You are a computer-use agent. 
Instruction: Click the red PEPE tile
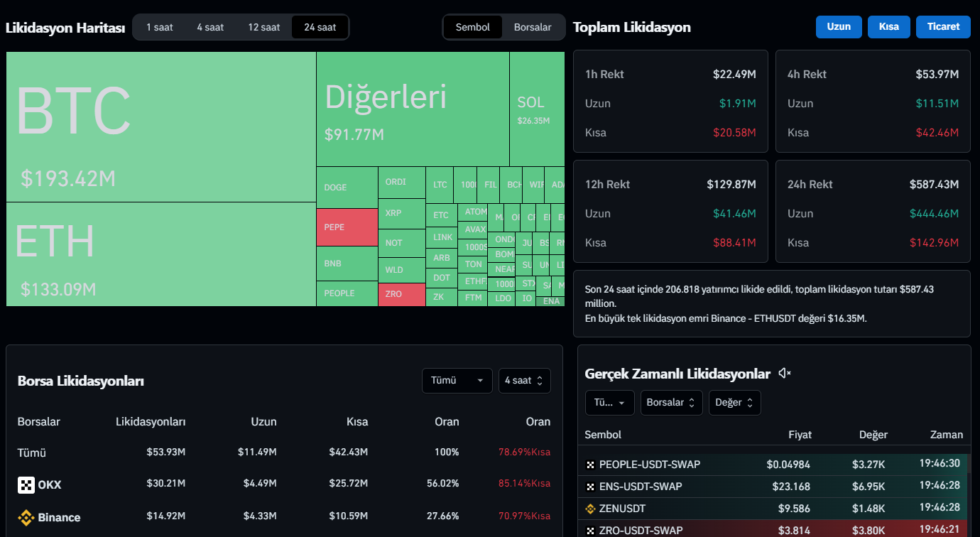pyautogui.click(x=347, y=227)
